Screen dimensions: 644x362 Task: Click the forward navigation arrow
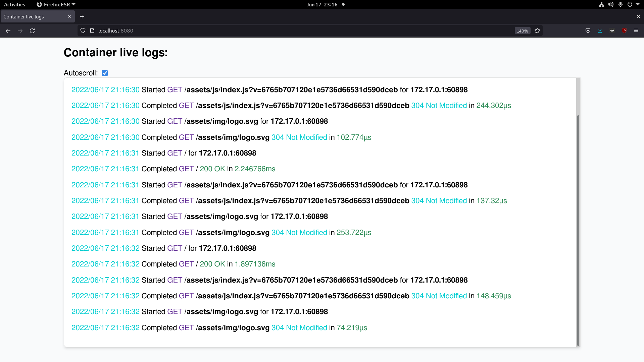(20, 31)
